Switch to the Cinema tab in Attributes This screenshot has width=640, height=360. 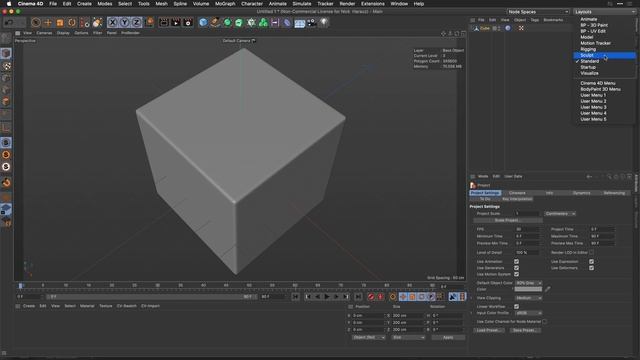pos(517,193)
